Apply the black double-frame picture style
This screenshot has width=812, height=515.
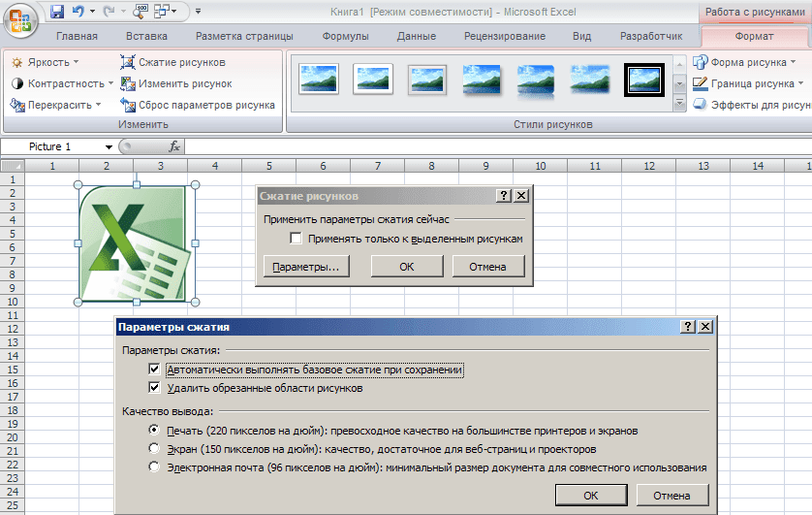click(644, 80)
